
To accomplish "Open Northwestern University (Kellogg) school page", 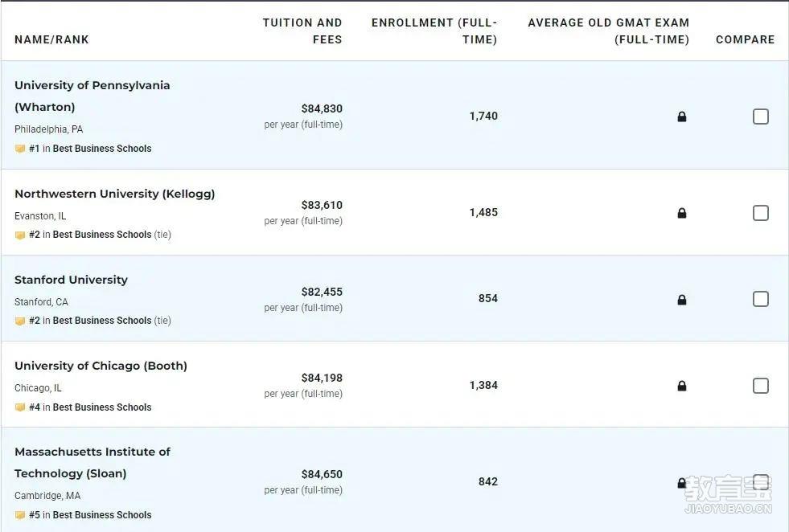I will point(115,194).
